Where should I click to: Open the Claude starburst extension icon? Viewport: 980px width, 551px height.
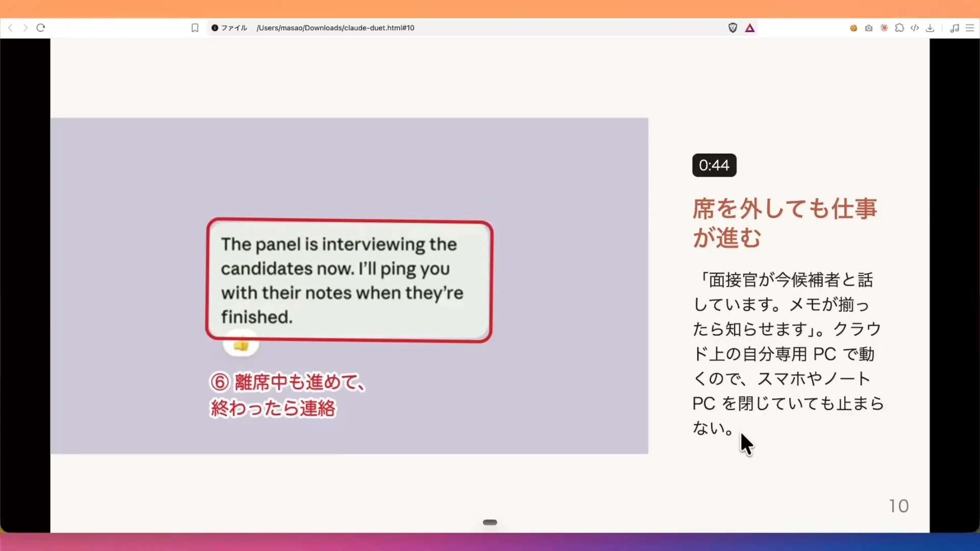[x=884, y=28]
